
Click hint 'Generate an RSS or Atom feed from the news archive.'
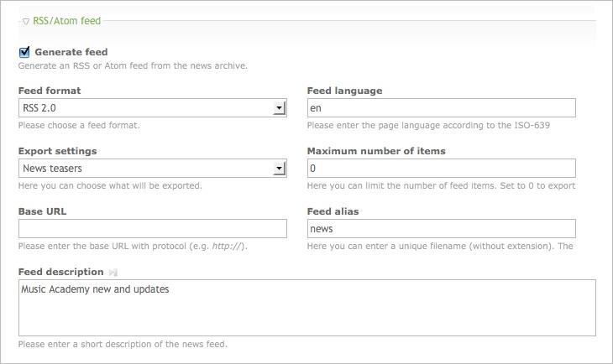[x=133, y=65]
